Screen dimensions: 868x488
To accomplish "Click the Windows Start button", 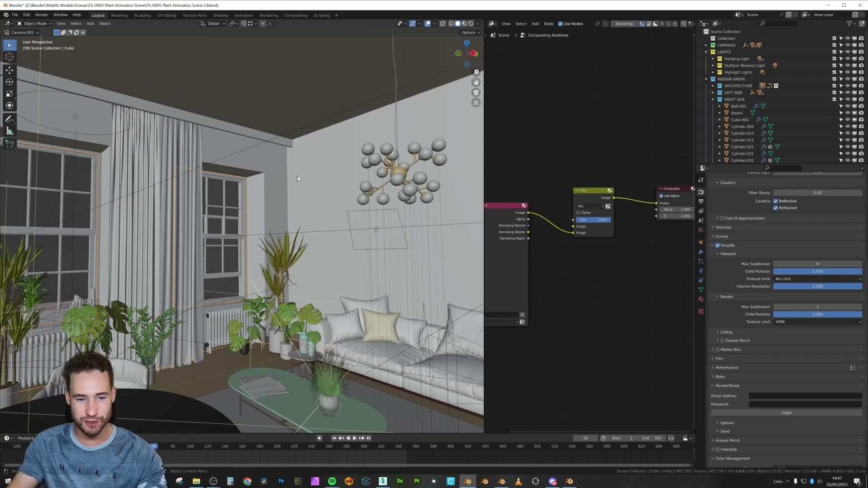I will [8, 481].
